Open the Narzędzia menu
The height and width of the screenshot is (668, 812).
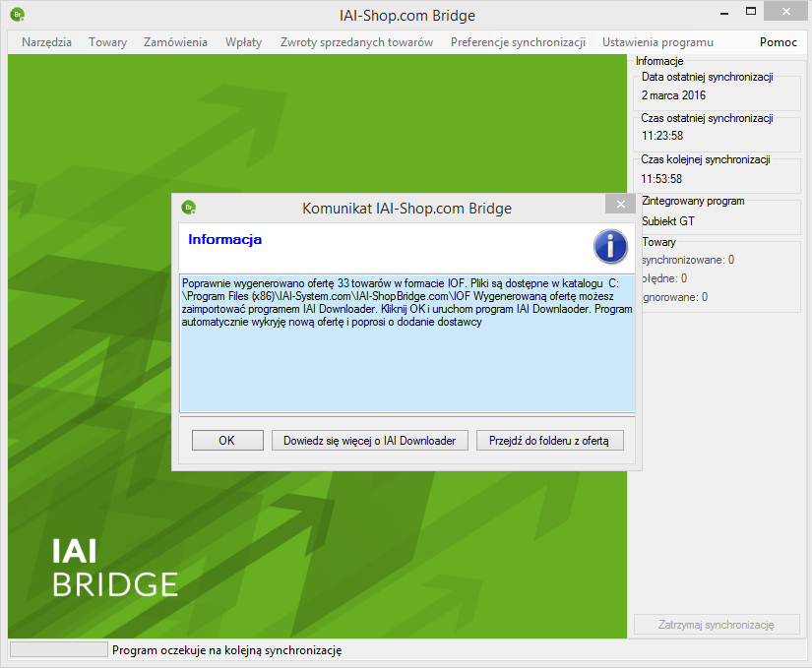46,42
